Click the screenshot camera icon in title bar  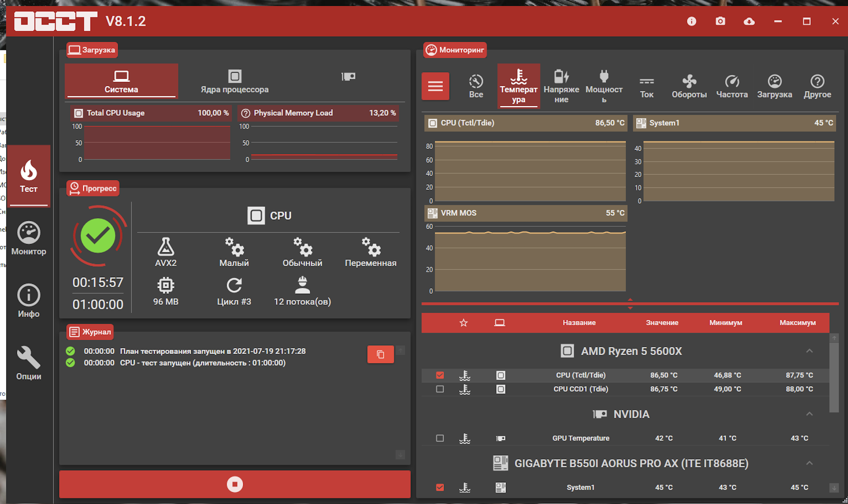click(x=720, y=21)
